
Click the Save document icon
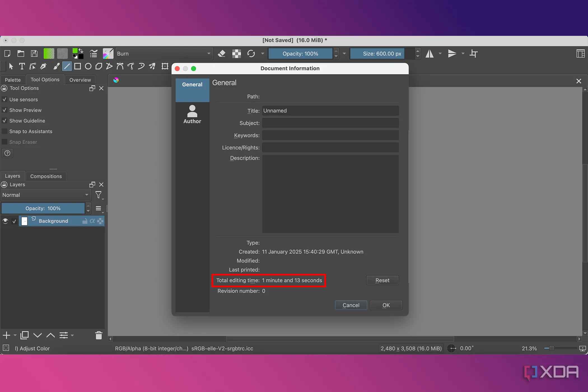pos(34,53)
